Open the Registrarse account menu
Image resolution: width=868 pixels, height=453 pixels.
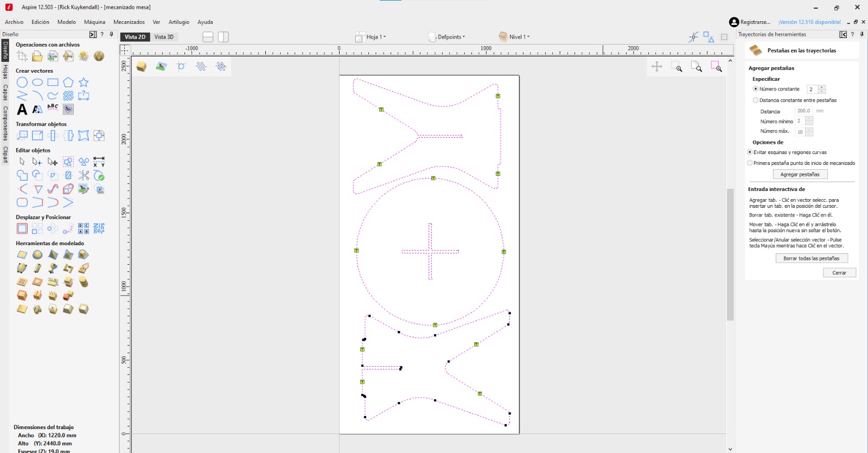pyautogui.click(x=750, y=22)
